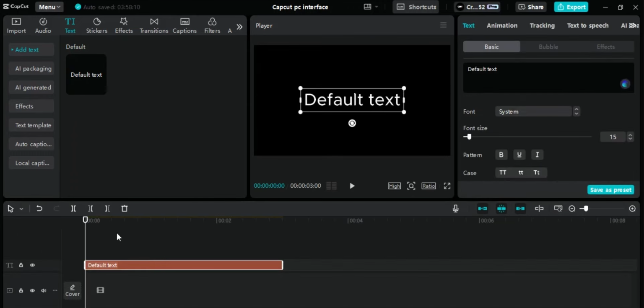Open the Cr...52 Pro account button

(x=477, y=7)
